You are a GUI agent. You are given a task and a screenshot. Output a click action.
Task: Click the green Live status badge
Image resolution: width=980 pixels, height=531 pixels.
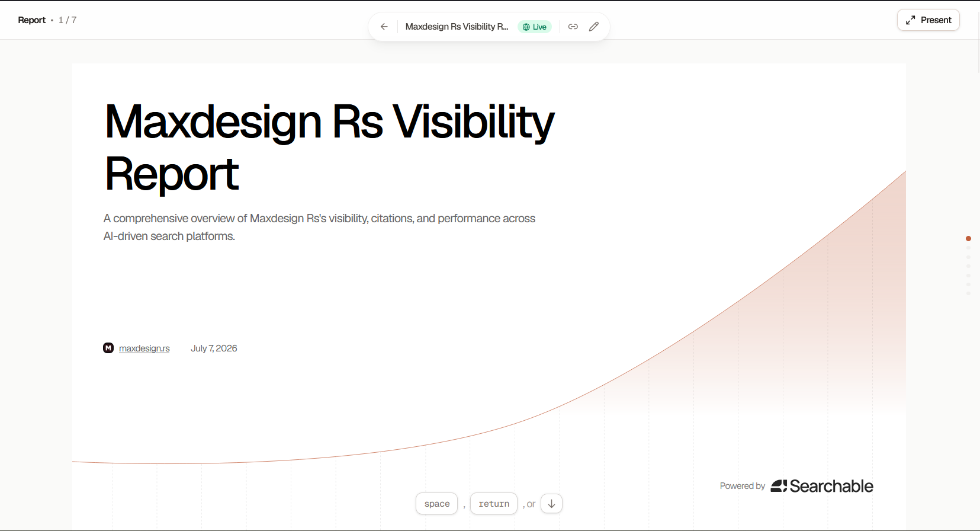tap(535, 27)
